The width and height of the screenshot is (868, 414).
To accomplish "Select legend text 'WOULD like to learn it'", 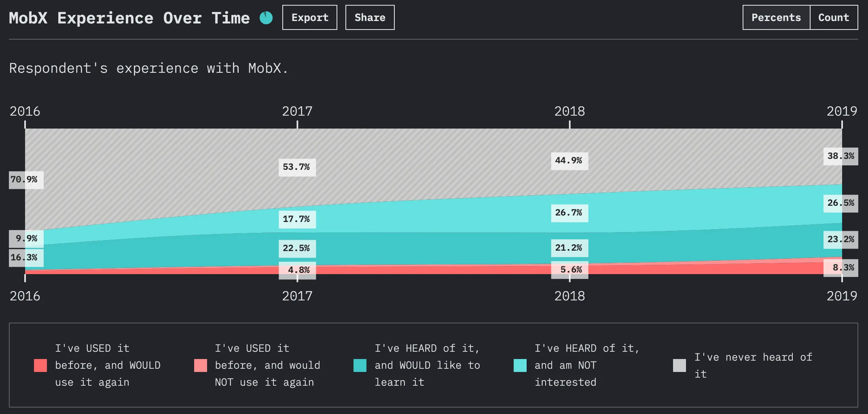I will click(427, 374).
